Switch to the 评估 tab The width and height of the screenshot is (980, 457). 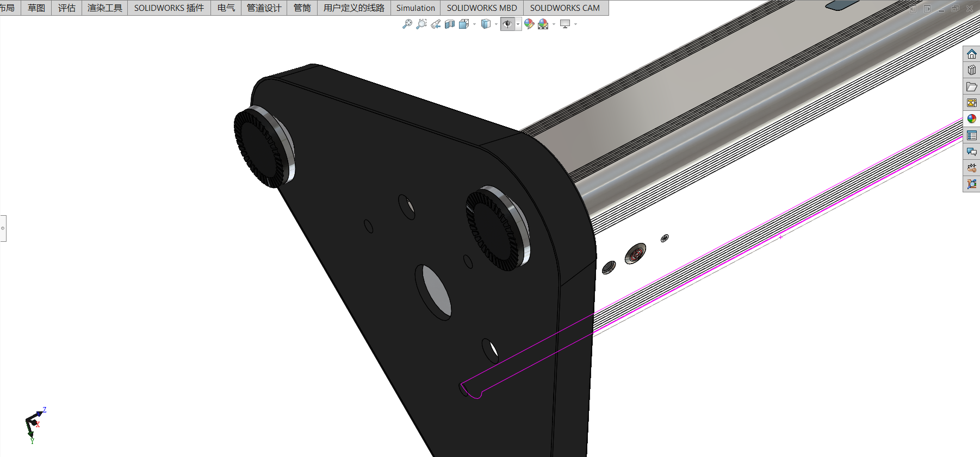pos(67,8)
